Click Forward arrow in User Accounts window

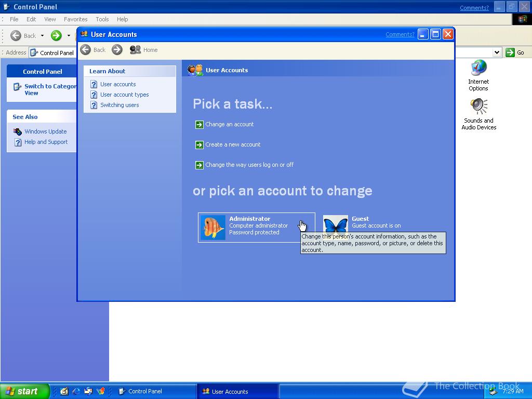(x=117, y=50)
